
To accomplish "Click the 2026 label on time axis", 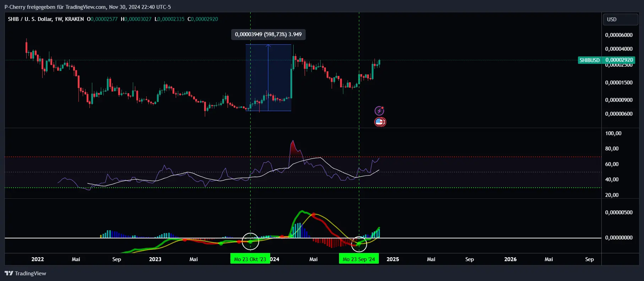I will (511, 259).
